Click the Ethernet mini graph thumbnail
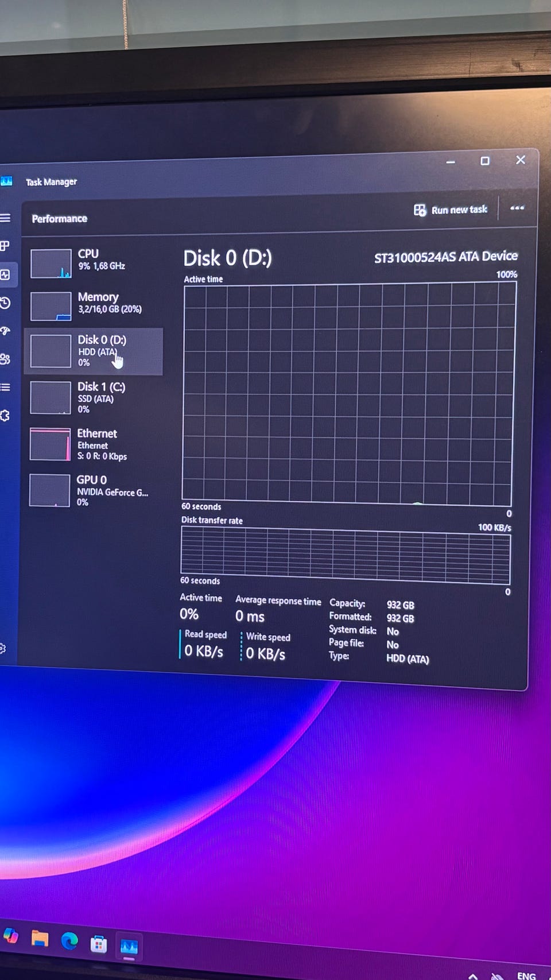This screenshot has height=980, width=551. click(x=50, y=444)
